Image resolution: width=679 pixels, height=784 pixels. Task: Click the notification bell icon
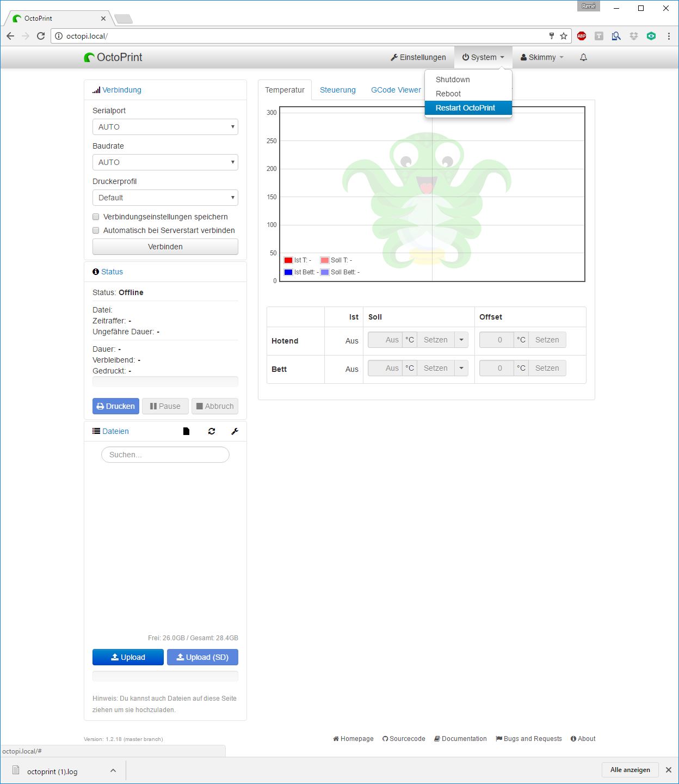[583, 57]
